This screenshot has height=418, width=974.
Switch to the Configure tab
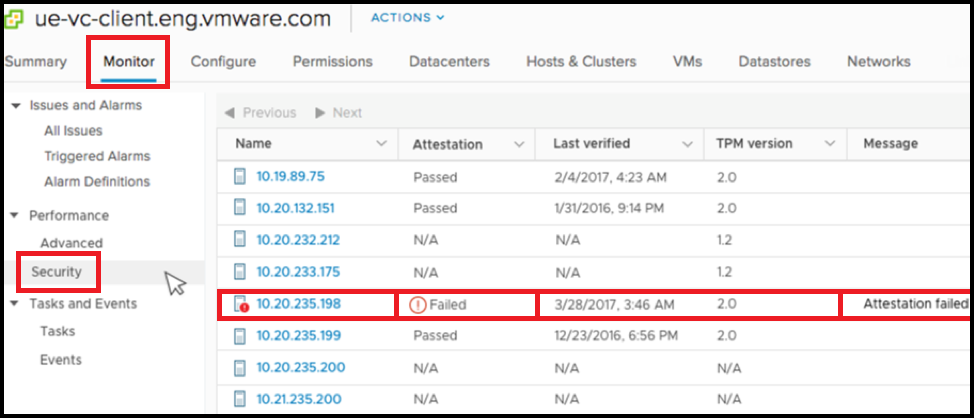(x=223, y=62)
